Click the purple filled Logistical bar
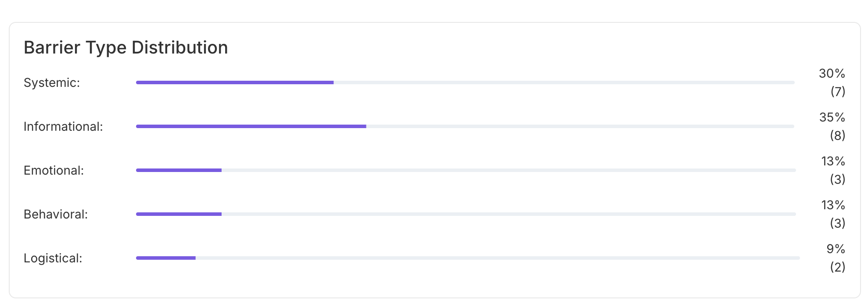868x308 pixels. click(x=166, y=258)
